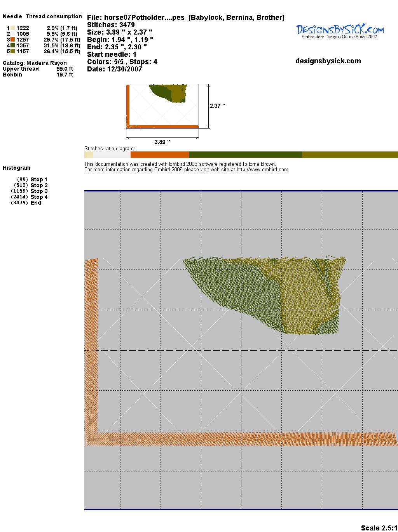Click the designsbysick.com website text
398x532 pixels.
(328, 61)
